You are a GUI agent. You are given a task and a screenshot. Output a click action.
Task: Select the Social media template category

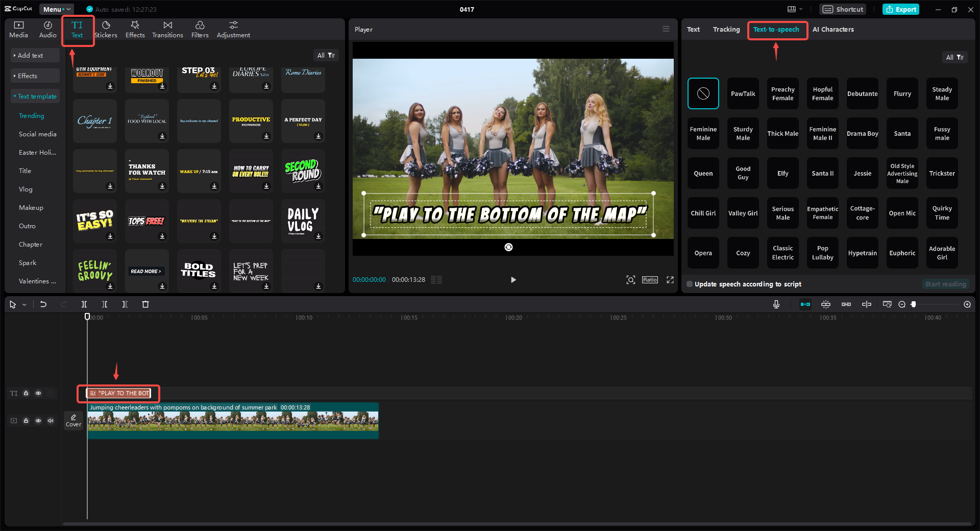38,134
